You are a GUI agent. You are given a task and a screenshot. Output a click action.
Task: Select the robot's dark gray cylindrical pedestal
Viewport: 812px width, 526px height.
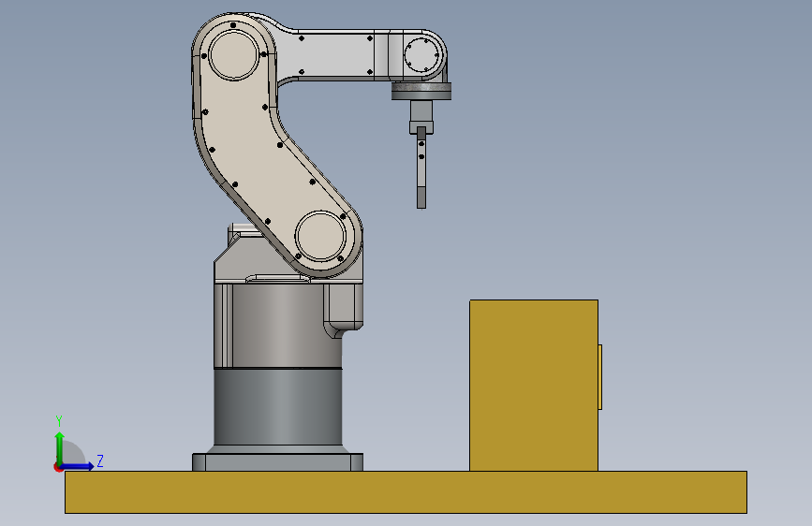pos(277,407)
